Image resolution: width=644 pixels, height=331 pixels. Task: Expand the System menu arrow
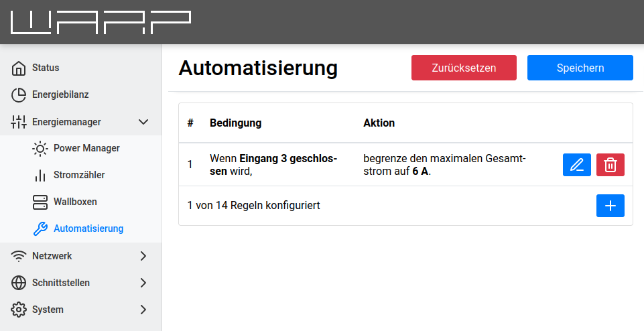point(143,310)
